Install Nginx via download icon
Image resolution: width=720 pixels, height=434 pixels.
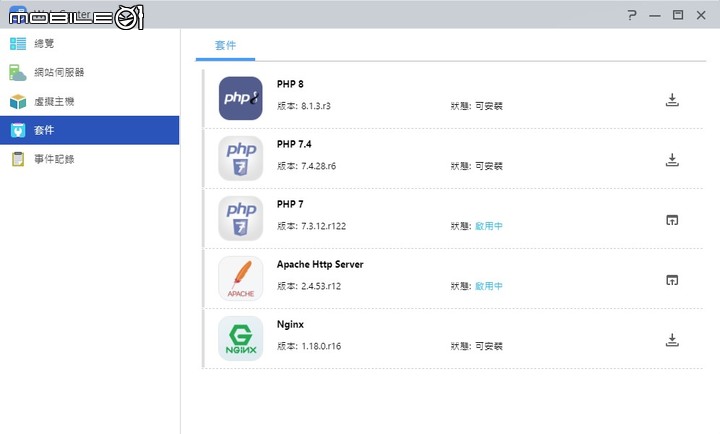[672, 340]
